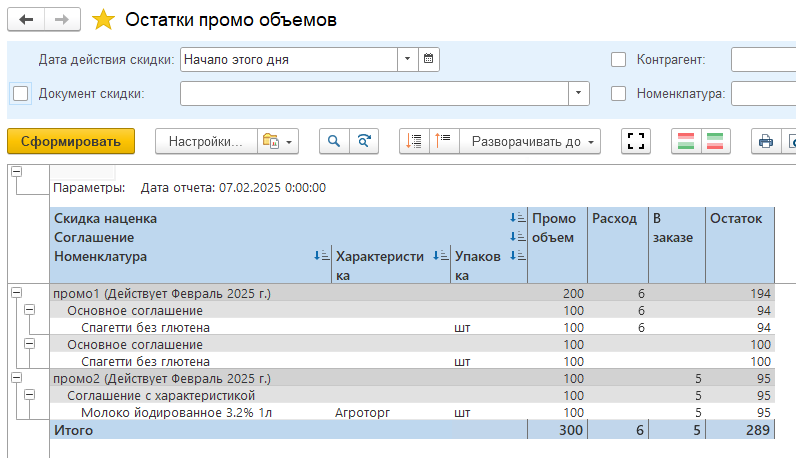Screen dimensions: 796x458
Task: Open the calendar picker for discount date
Action: click(x=429, y=59)
